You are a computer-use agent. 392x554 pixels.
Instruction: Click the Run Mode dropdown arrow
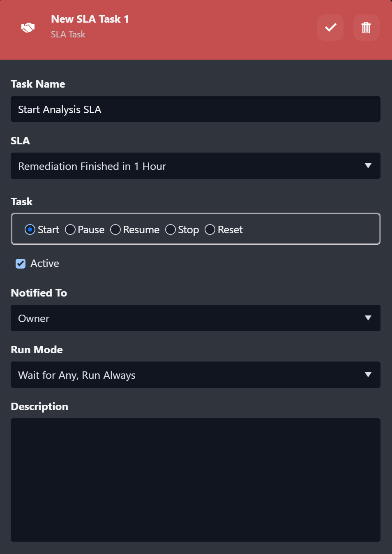(x=368, y=375)
